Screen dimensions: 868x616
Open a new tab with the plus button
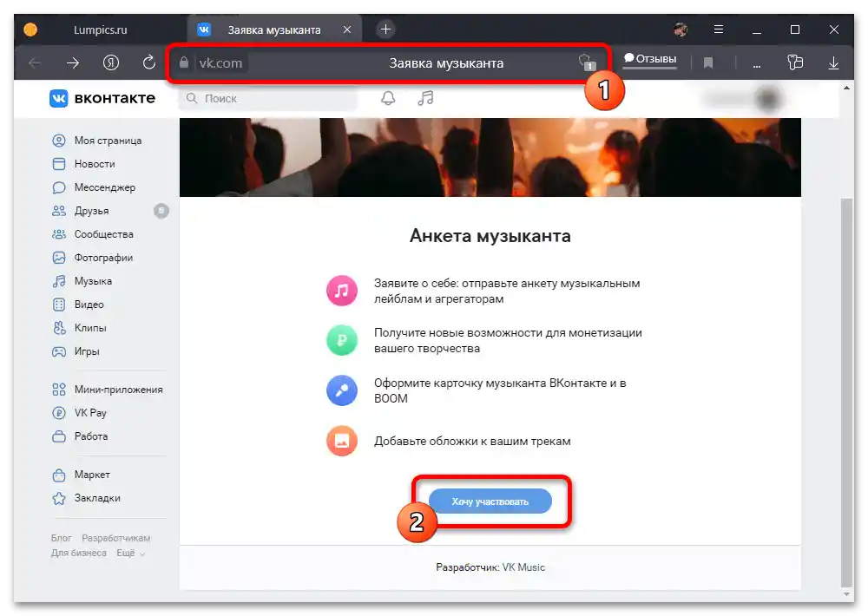click(386, 29)
